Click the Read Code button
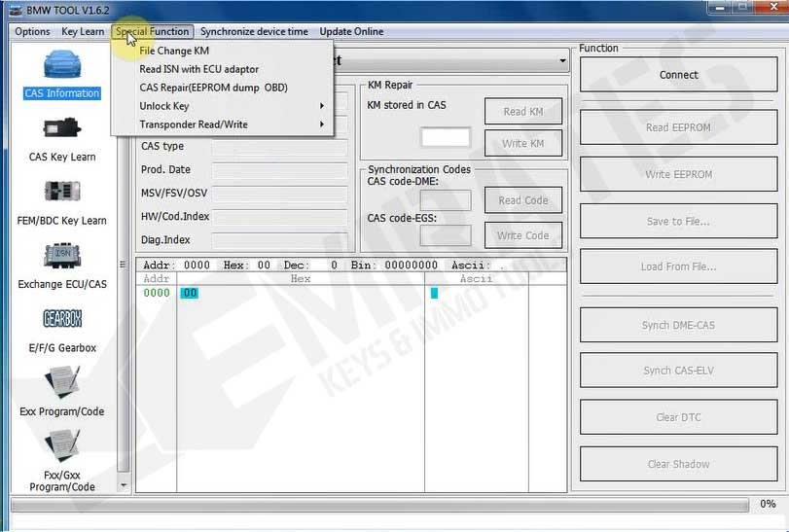 pyautogui.click(x=523, y=200)
